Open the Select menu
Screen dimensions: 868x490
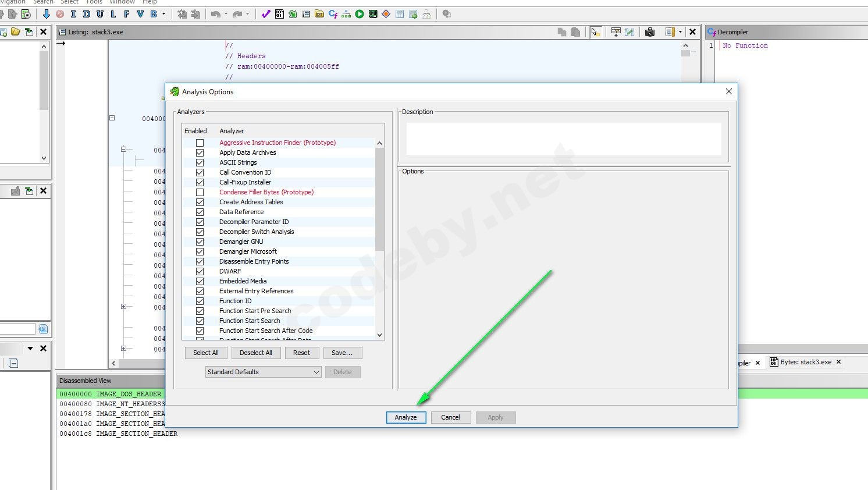(69, 2)
